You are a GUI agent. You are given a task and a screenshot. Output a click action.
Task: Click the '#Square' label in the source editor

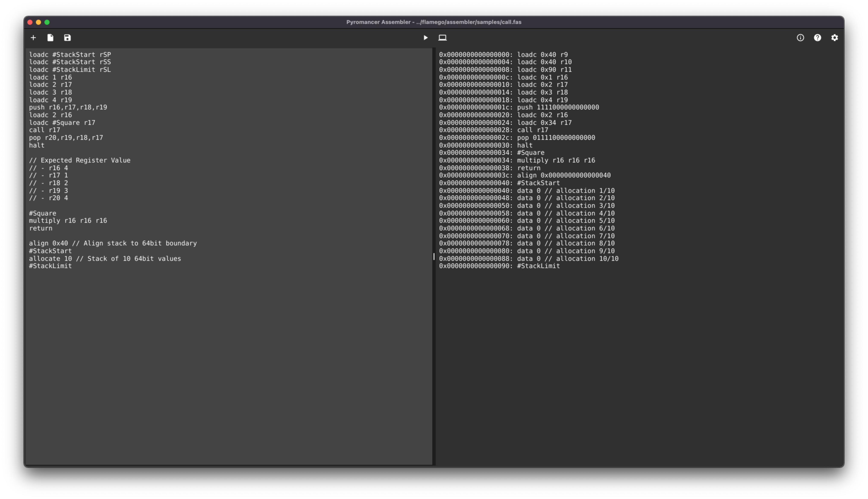[43, 213]
